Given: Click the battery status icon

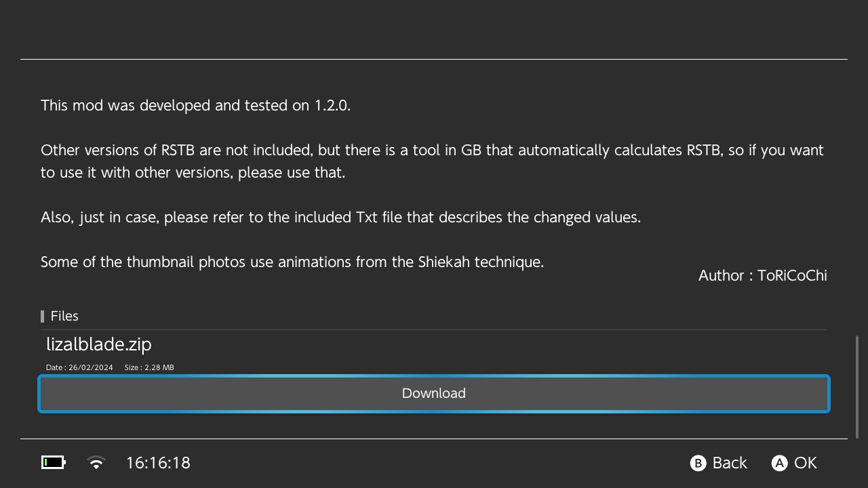Looking at the screenshot, I should [x=54, y=463].
